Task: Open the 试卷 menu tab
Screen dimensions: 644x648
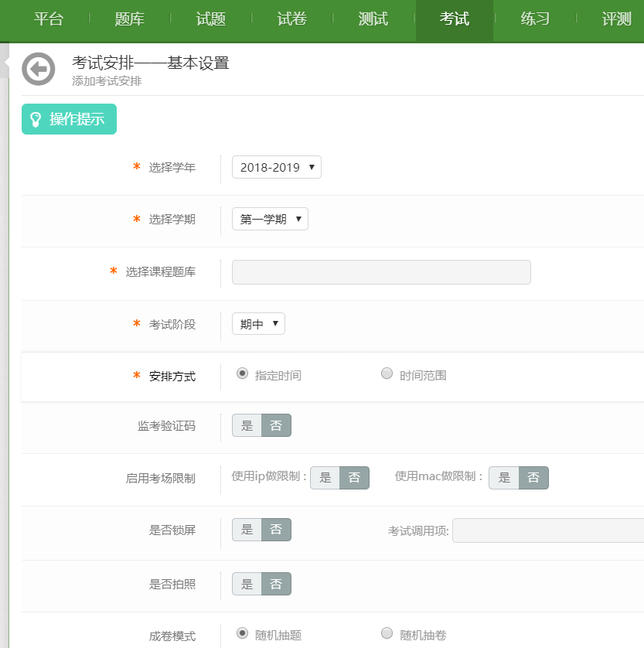Action: pos(292,20)
